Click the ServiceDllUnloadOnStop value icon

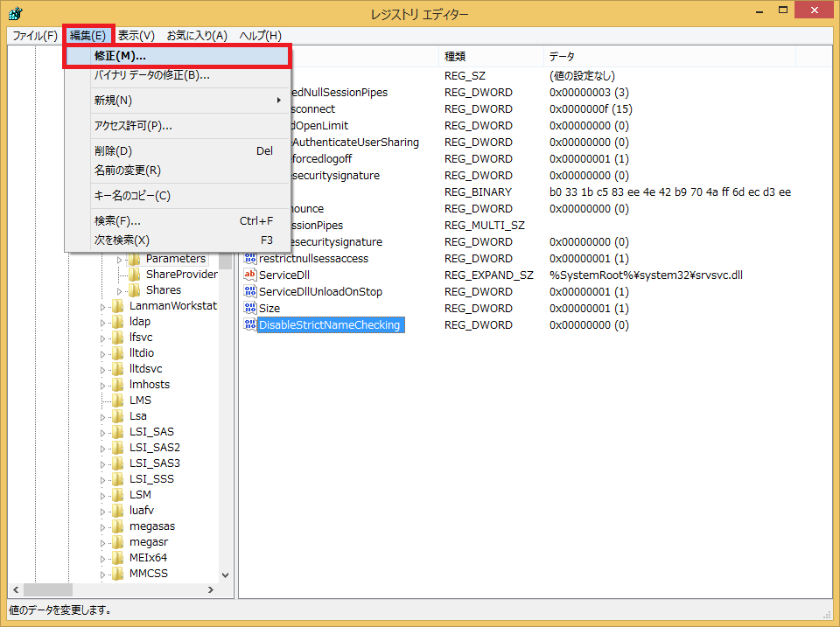point(250,291)
